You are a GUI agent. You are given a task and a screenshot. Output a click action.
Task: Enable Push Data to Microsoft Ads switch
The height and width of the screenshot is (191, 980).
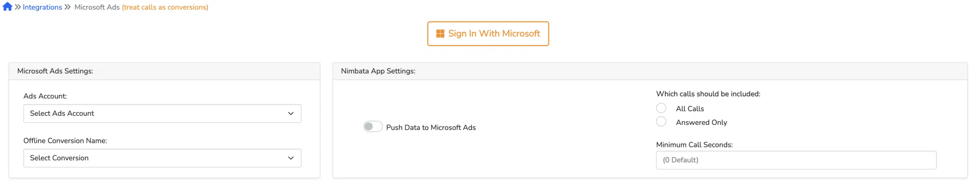tap(372, 126)
